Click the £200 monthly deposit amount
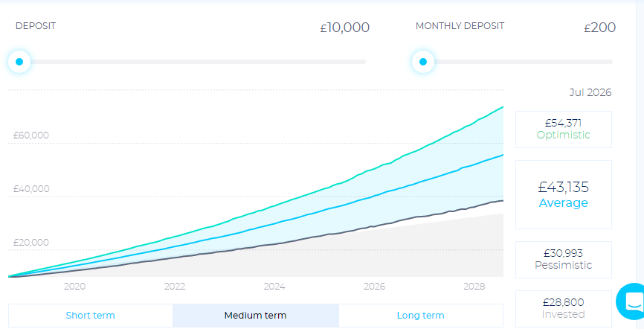The height and width of the screenshot is (329, 644). [599, 28]
